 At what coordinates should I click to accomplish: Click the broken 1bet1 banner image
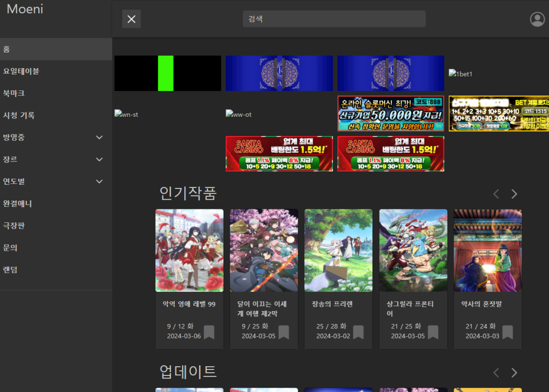[461, 74]
